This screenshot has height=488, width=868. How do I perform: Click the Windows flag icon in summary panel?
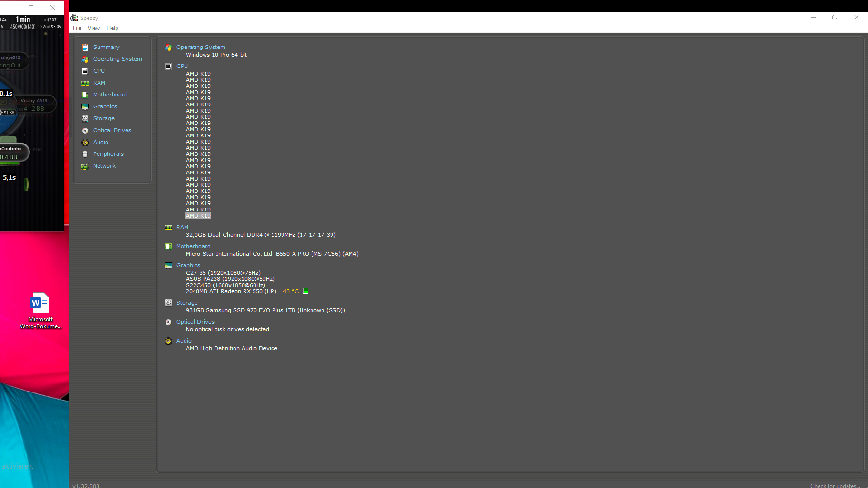click(x=168, y=47)
